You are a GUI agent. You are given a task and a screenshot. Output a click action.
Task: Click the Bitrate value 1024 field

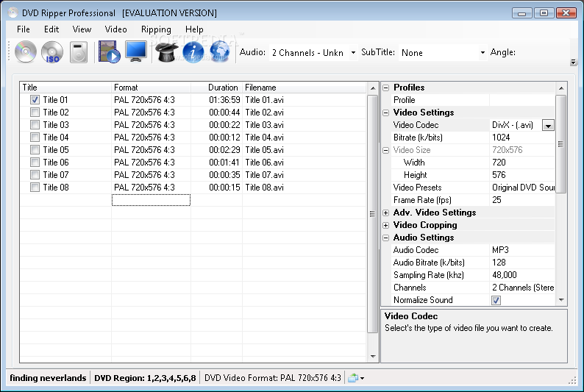[x=522, y=138]
